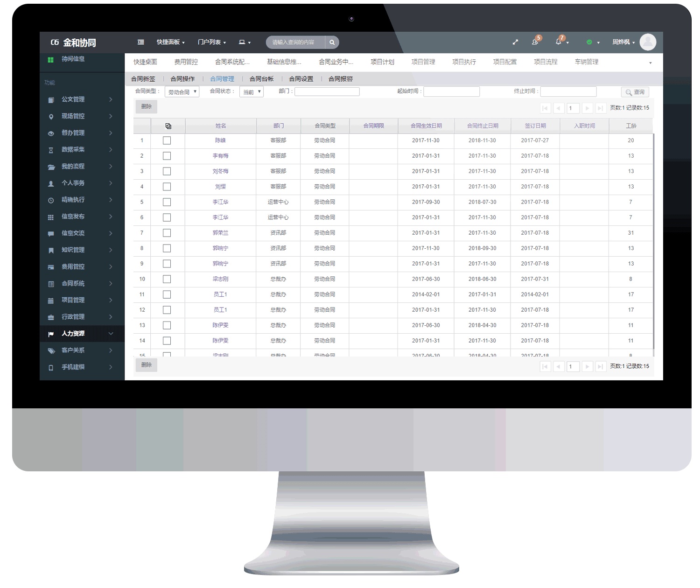The height and width of the screenshot is (588, 700).
Task: Click the sidebar 合同系统 list icon
Action: click(51, 284)
